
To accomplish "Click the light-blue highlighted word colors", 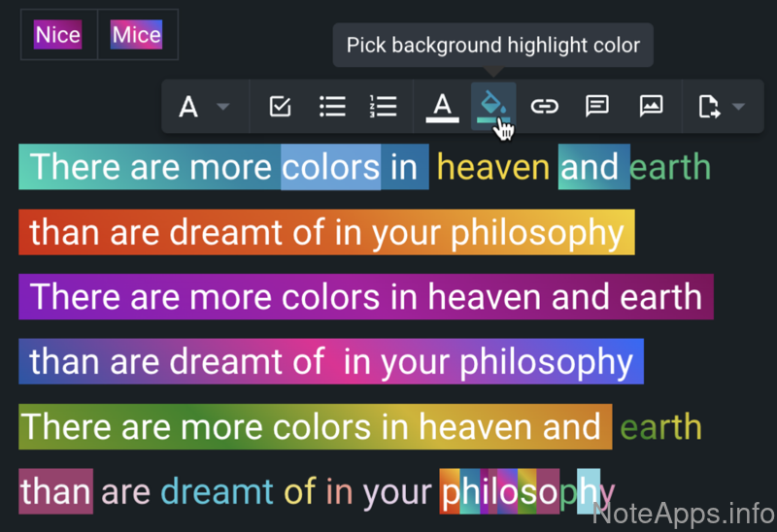I will [330, 167].
